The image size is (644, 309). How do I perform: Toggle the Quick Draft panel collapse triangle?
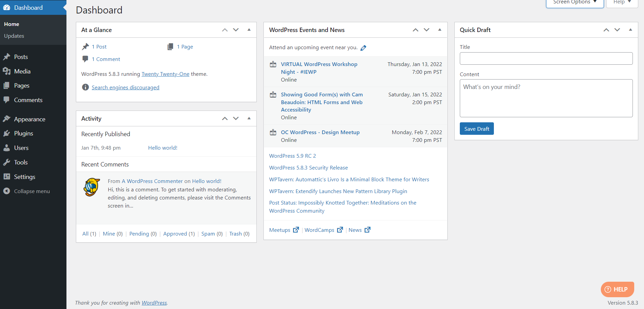630,30
